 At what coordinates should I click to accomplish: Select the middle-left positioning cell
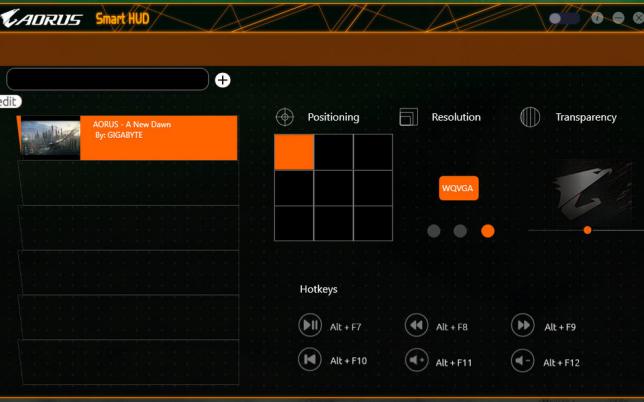294,188
